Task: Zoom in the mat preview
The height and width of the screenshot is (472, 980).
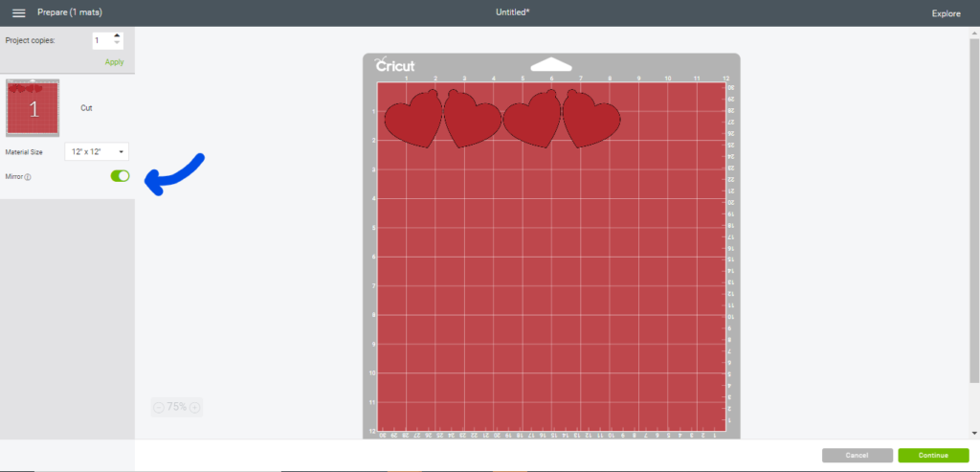Action: tap(195, 407)
